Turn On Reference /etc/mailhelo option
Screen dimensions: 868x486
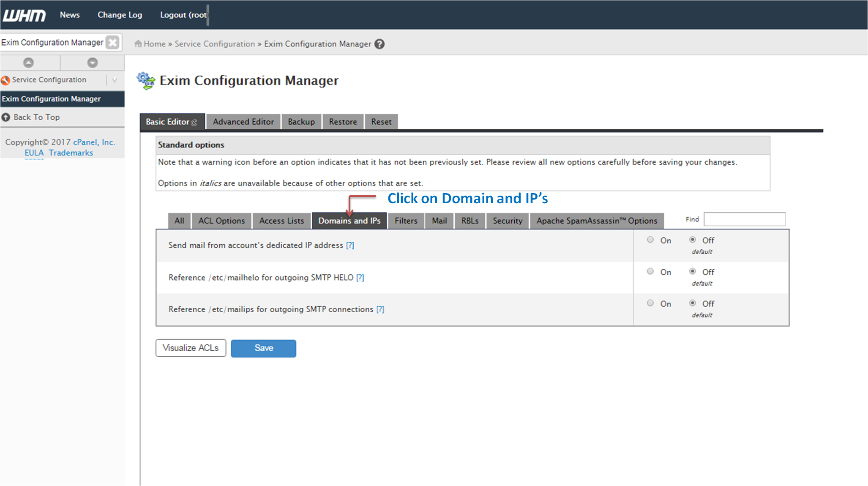tap(650, 271)
